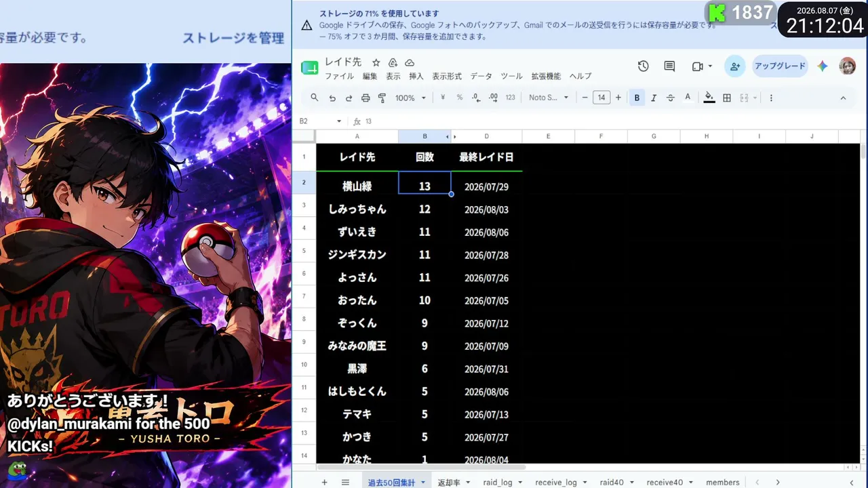This screenshot has height=488, width=868.
Task: Open the comments panel icon
Action: click(669, 66)
